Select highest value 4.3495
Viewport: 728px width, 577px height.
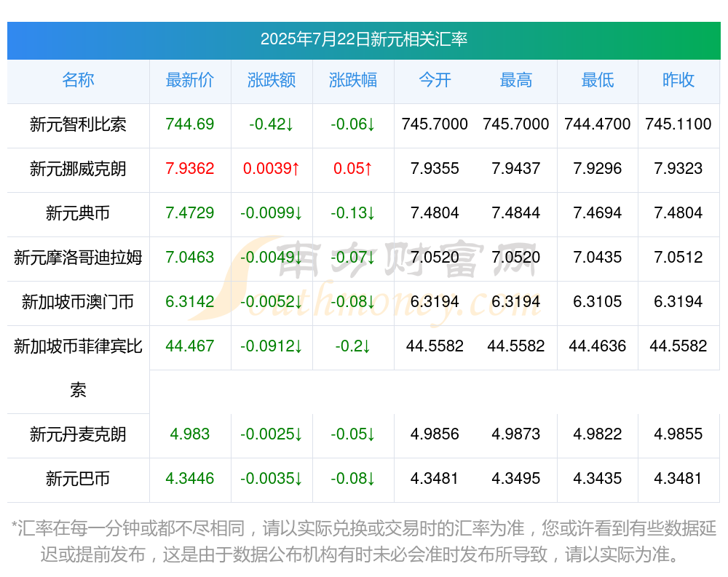pos(516,478)
